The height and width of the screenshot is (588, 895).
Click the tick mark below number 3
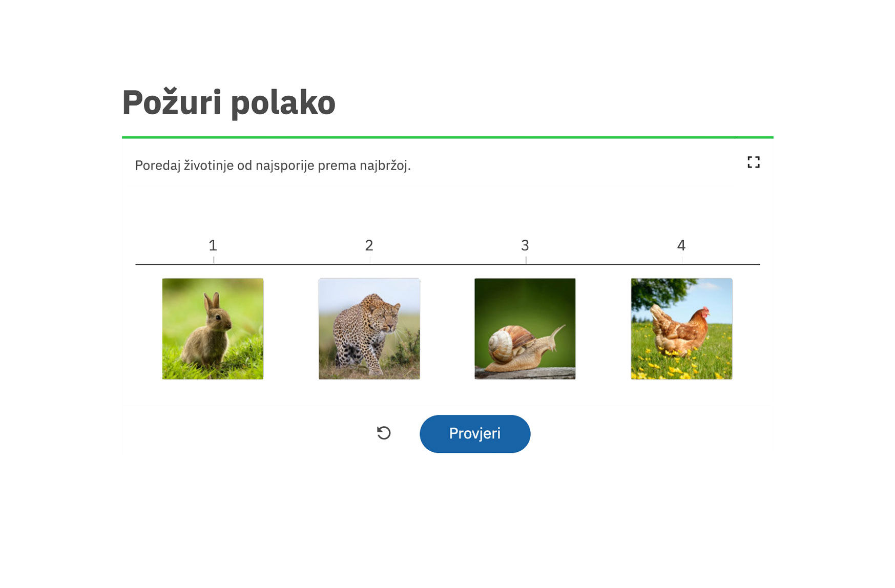coord(526,260)
